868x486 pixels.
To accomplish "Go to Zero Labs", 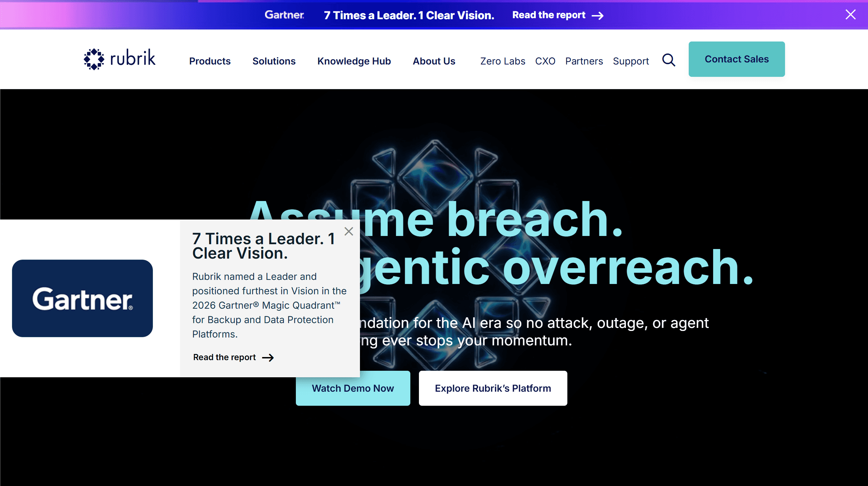I will [x=503, y=61].
